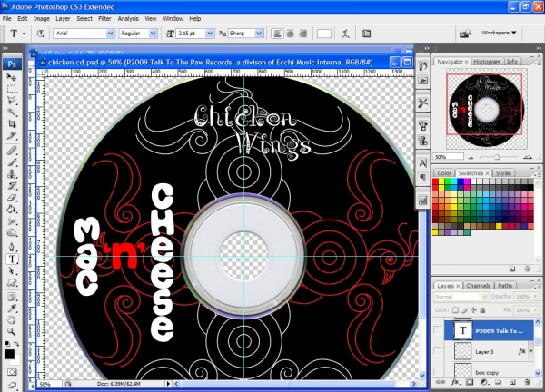Enable right align text
545x392 pixels.
point(302,34)
